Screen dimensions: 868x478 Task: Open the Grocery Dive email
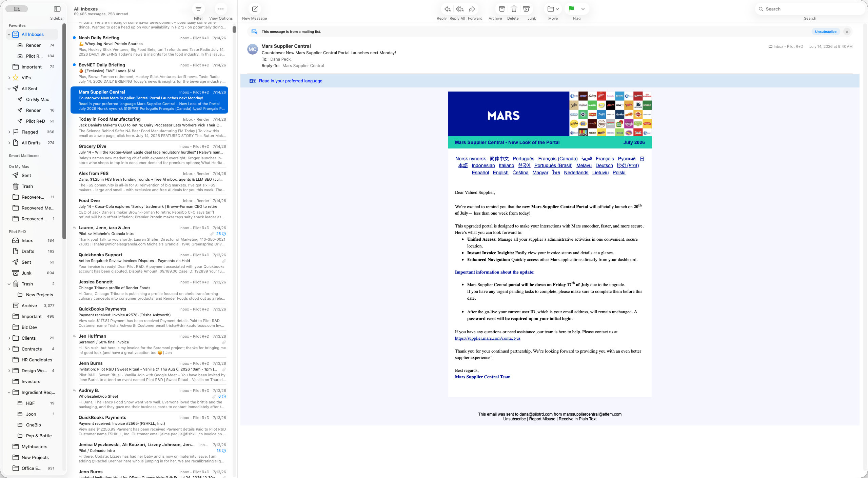coord(149,155)
